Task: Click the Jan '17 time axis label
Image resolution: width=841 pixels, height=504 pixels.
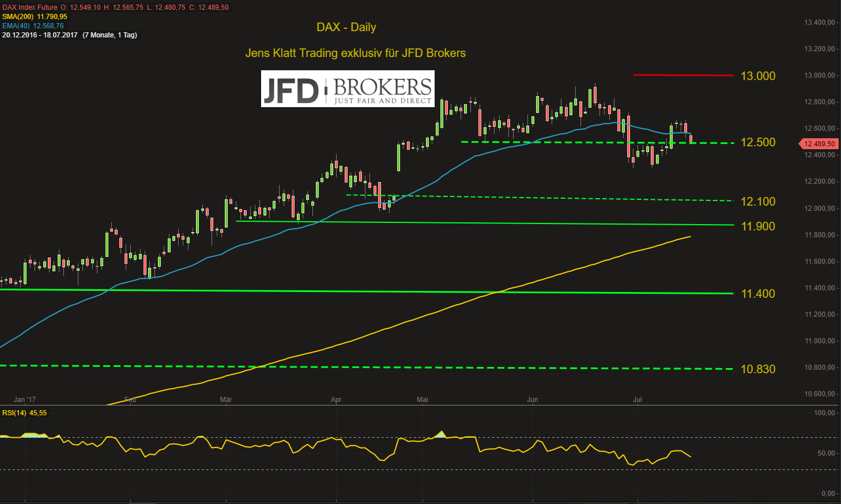Action: [x=25, y=399]
